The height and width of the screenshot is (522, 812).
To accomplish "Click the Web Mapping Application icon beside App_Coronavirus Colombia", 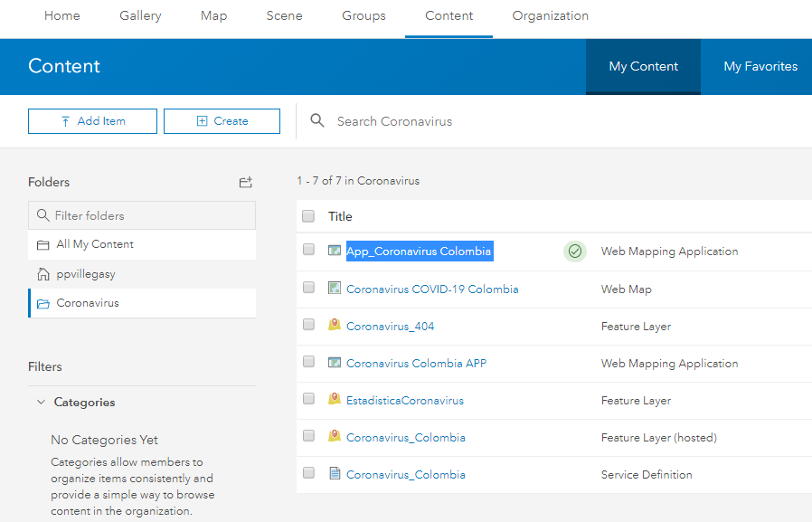I will point(333,250).
